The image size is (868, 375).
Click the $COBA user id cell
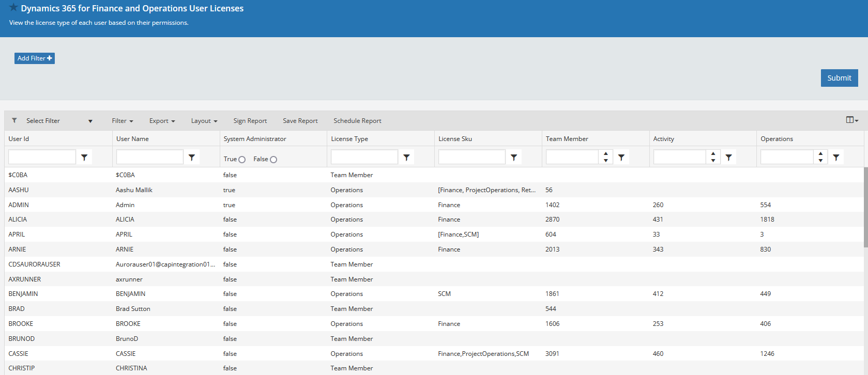point(18,175)
